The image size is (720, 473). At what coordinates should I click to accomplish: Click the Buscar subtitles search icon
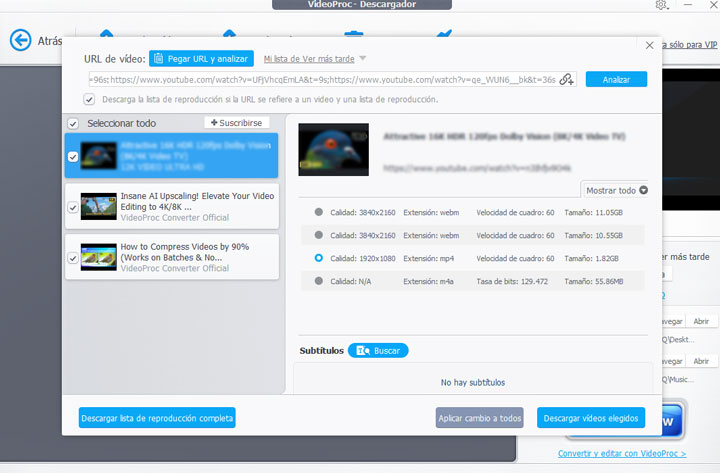pyautogui.click(x=363, y=351)
